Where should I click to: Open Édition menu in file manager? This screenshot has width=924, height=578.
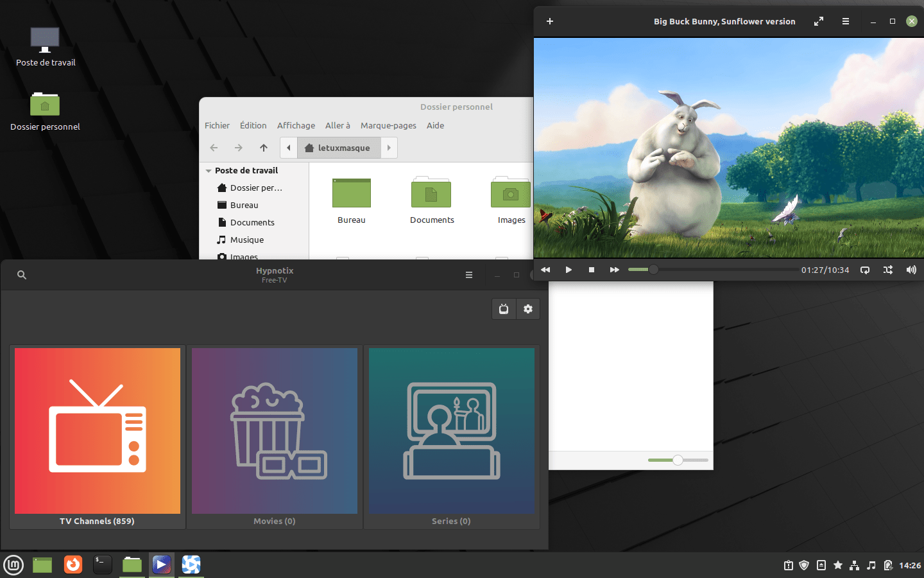coord(253,125)
